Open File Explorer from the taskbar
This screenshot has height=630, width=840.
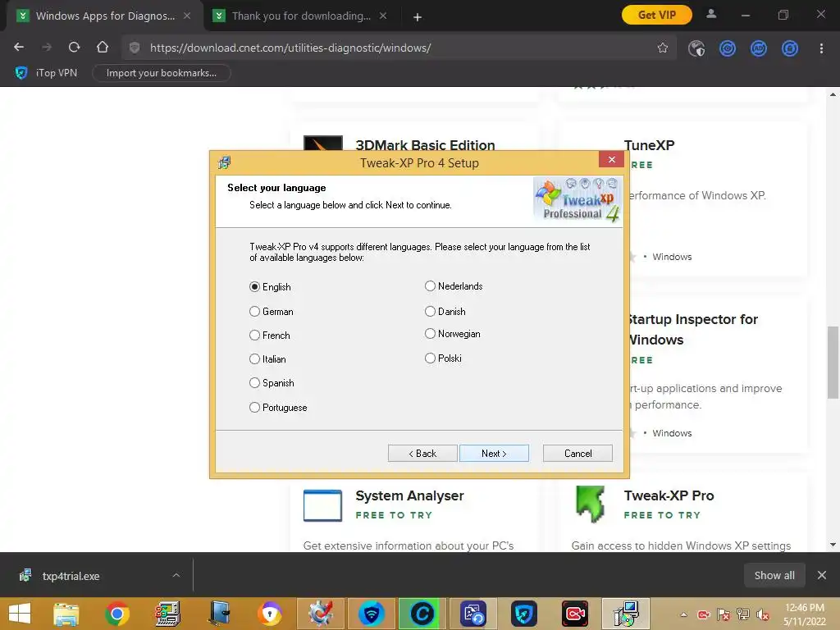[x=66, y=614]
